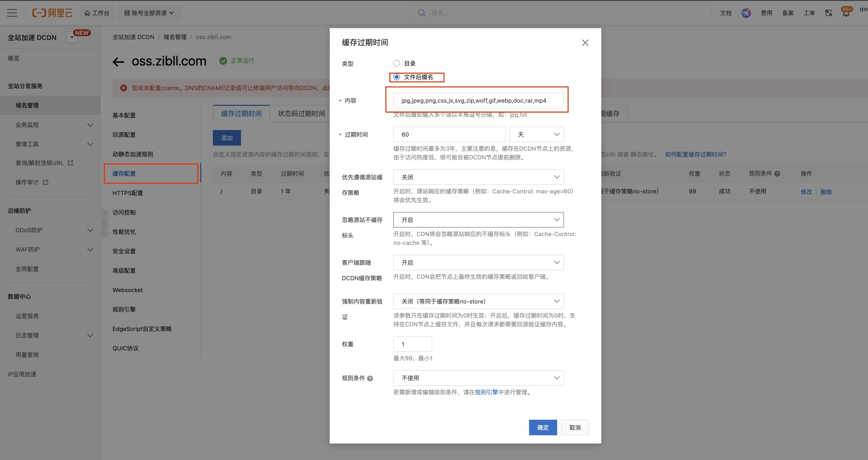切换界面语言设置图标
This screenshot has height=460, width=868.
point(828,13)
